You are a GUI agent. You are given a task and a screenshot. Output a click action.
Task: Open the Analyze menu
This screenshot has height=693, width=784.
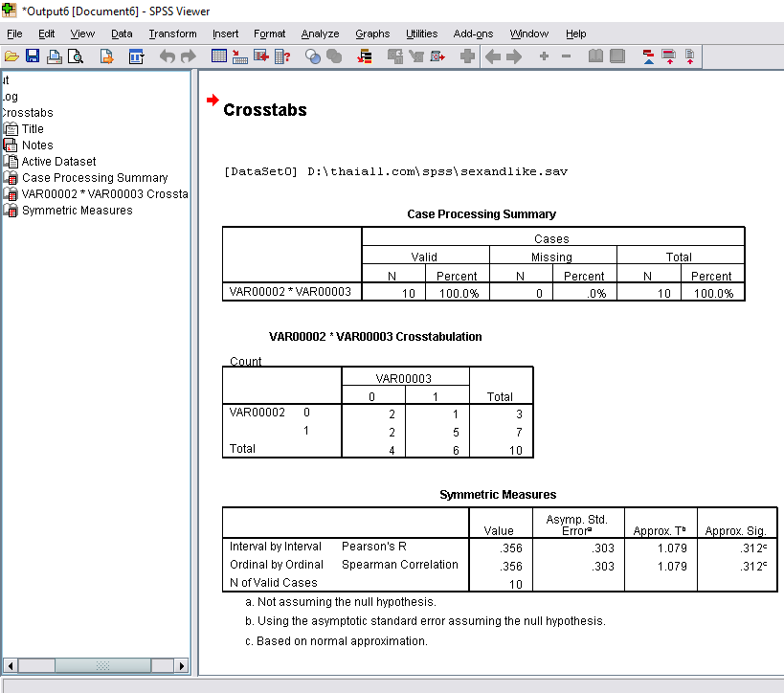(320, 34)
